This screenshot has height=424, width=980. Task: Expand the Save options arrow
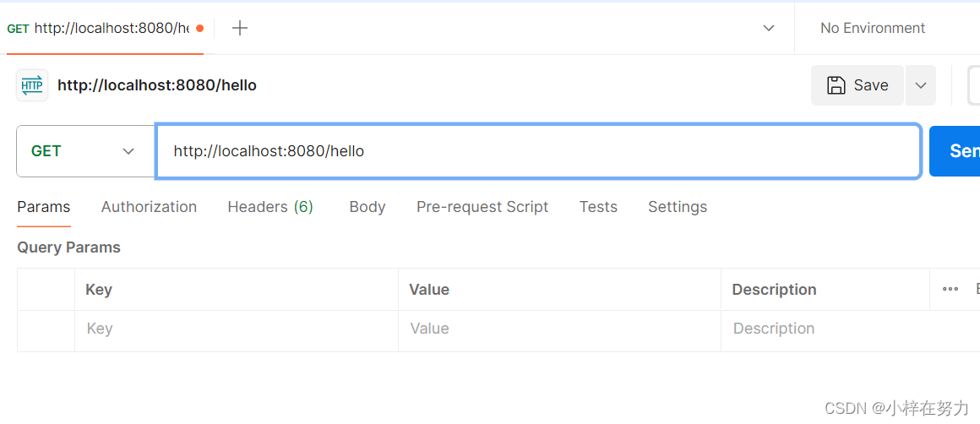click(921, 85)
